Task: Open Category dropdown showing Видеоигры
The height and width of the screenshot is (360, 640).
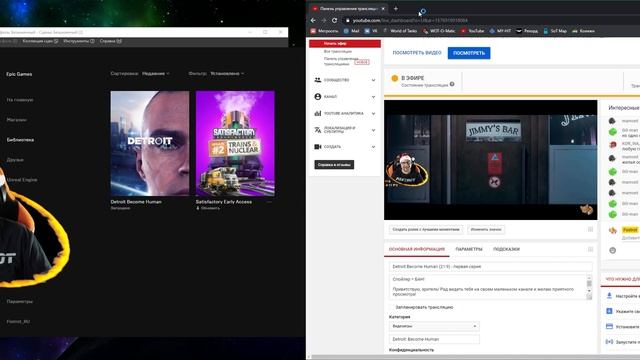Action: click(x=434, y=327)
